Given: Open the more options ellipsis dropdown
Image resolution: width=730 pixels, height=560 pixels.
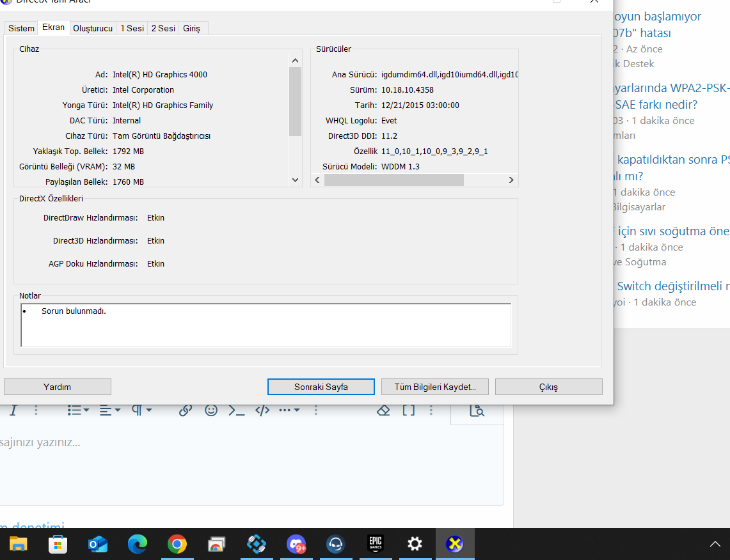Looking at the screenshot, I should [x=289, y=410].
